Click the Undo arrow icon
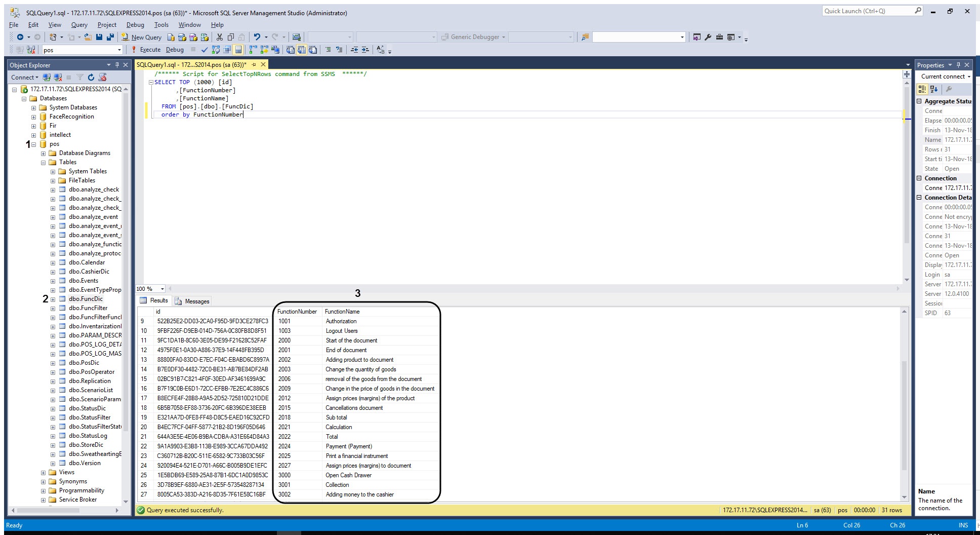The width and height of the screenshot is (980, 535). tap(257, 37)
